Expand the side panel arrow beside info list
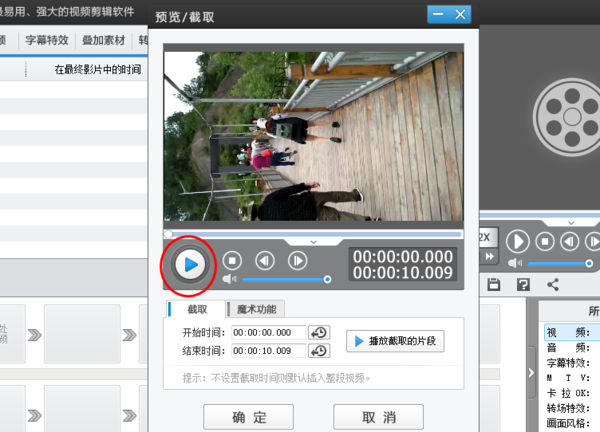The height and width of the screenshot is (432, 600). coord(531,372)
